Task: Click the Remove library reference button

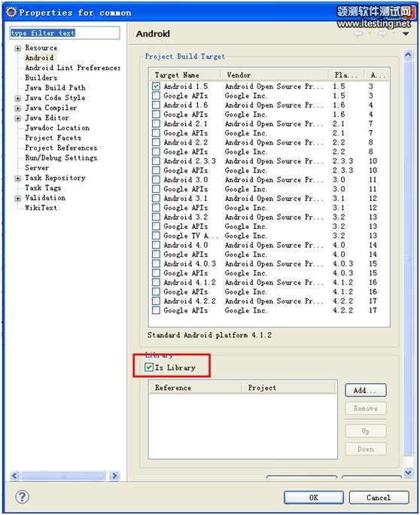Action: coord(365,408)
